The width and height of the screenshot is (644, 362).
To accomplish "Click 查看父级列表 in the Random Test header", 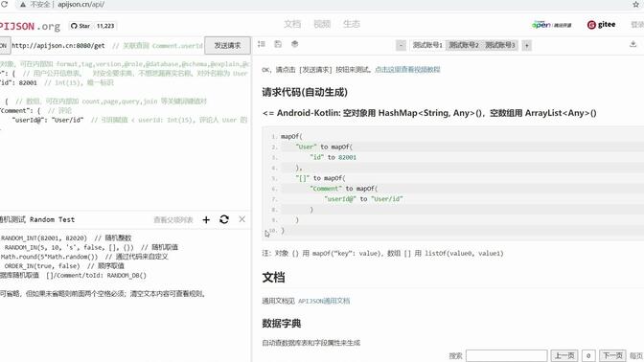I will pos(173,220).
